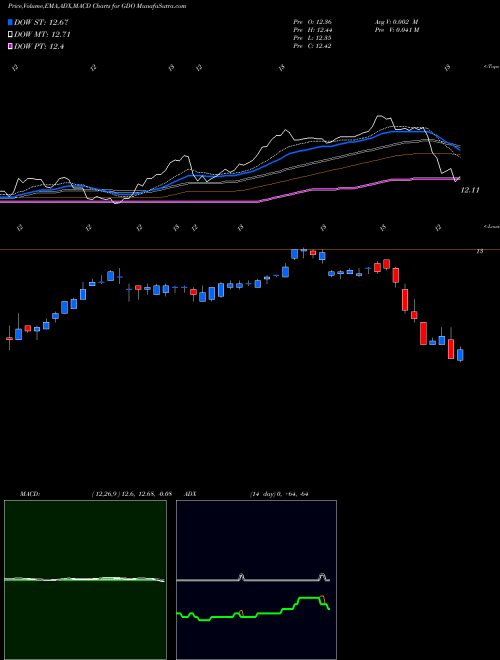Click the magenta DOW PT legend swatch

click(x=11, y=47)
